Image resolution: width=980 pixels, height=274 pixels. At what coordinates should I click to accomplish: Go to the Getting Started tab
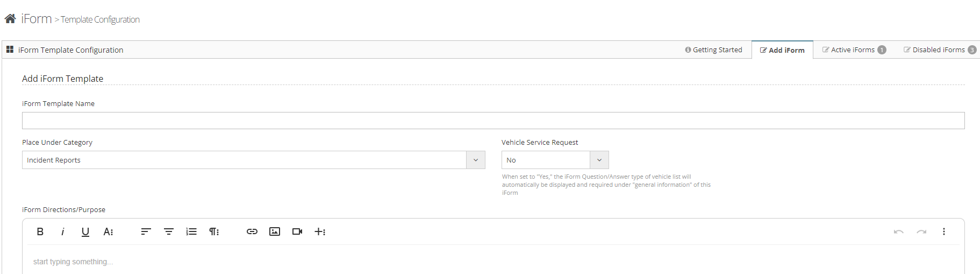coord(713,50)
